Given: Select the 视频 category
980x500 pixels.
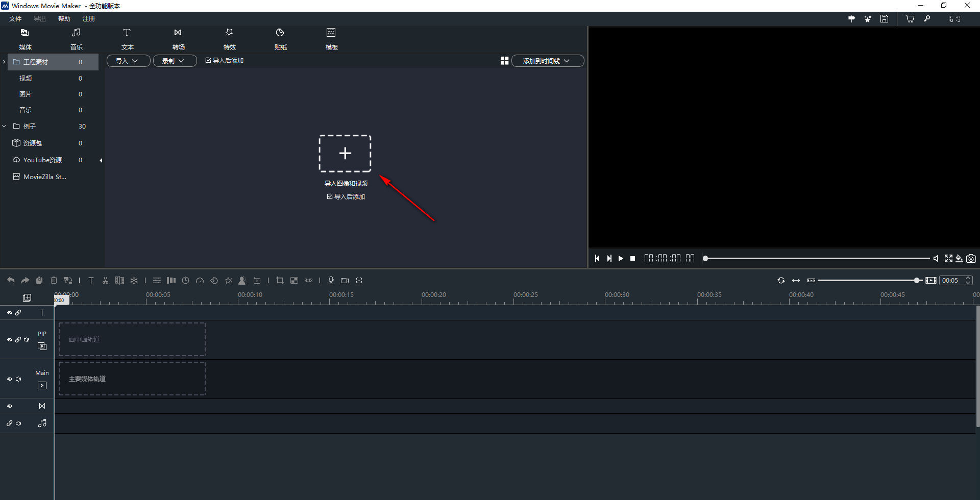Looking at the screenshot, I should [26, 78].
